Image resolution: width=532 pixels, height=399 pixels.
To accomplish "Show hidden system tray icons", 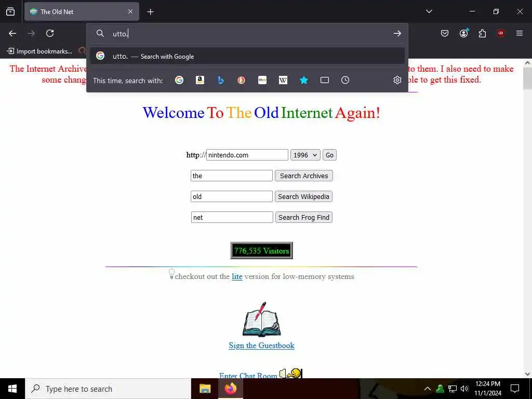I will click(x=428, y=389).
